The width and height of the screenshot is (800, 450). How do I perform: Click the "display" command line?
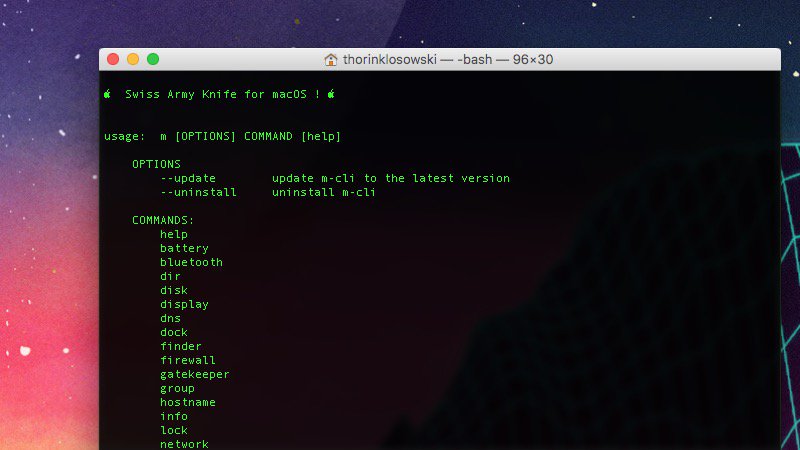(x=184, y=305)
